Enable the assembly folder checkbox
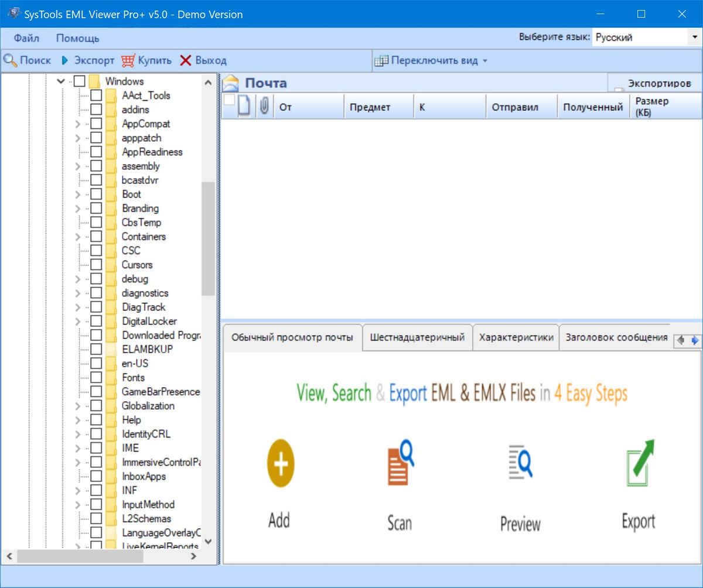Screen dimensions: 703x588 coord(97,166)
